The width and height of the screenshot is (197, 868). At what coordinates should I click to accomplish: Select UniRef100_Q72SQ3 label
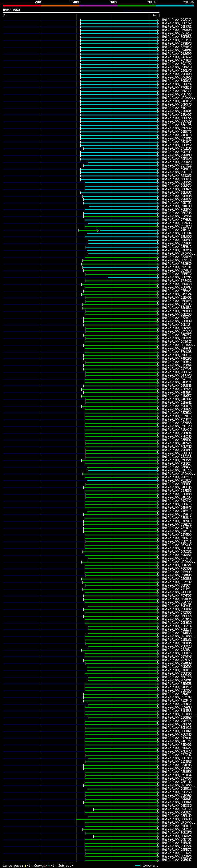[x=177, y=612]
